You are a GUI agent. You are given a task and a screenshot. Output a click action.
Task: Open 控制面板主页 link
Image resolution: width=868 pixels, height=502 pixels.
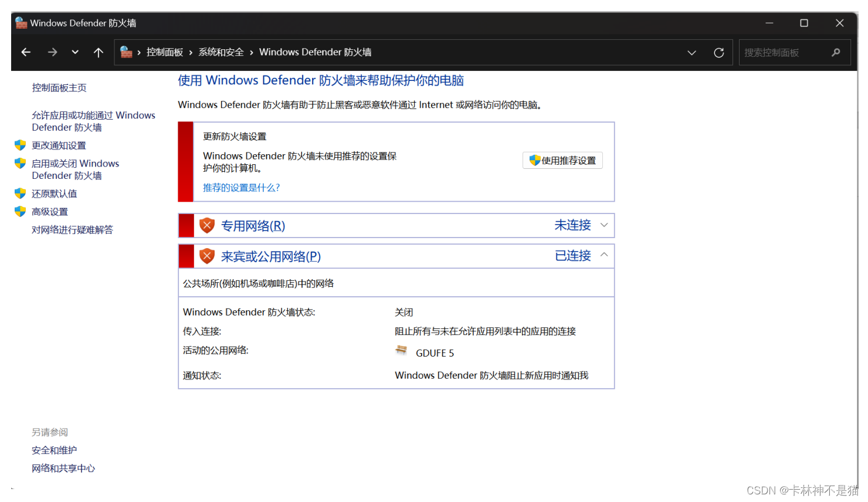coord(59,87)
